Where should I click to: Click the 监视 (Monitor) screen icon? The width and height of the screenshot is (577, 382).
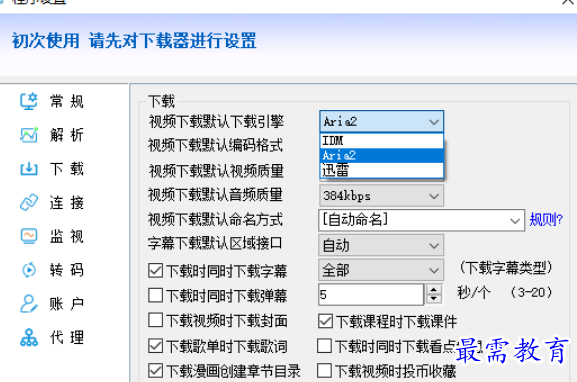[x=29, y=236]
